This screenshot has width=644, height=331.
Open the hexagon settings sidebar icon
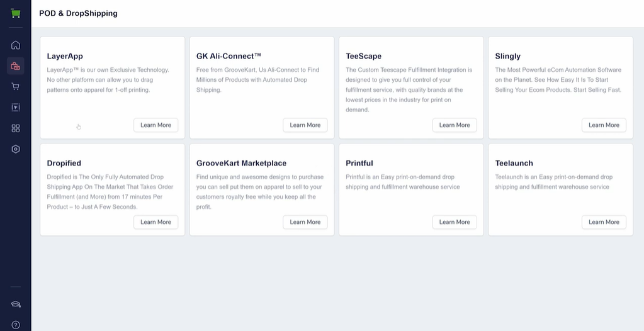(x=16, y=149)
